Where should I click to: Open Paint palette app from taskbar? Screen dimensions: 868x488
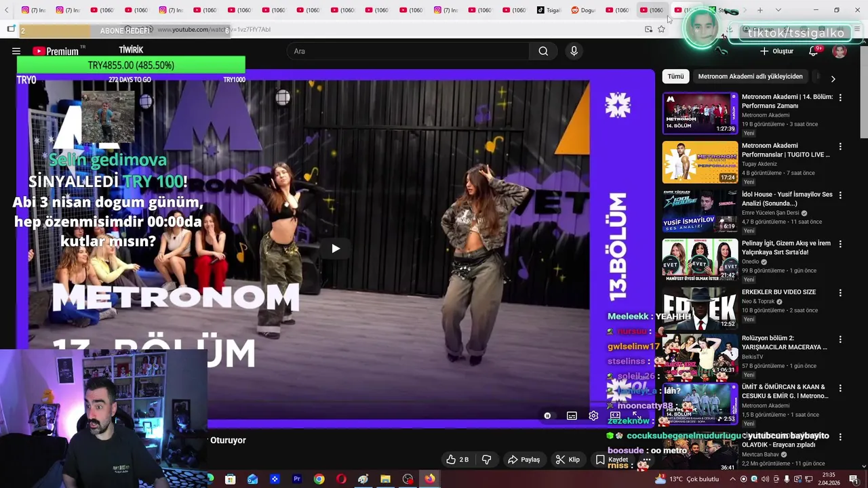[363, 479]
